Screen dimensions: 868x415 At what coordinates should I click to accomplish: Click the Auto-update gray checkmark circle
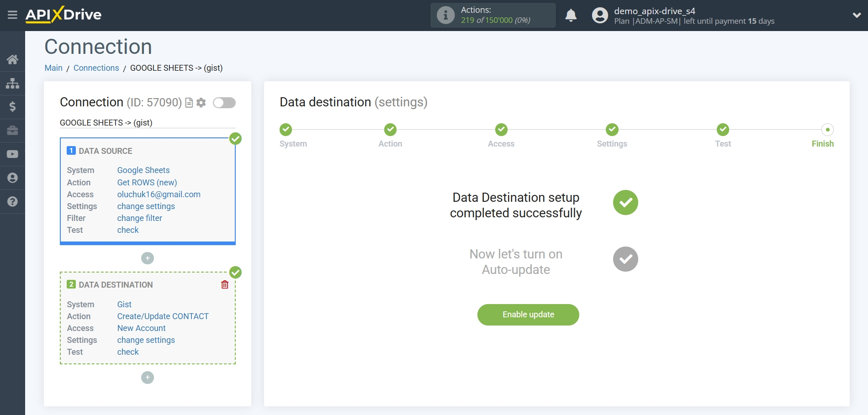point(625,259)
